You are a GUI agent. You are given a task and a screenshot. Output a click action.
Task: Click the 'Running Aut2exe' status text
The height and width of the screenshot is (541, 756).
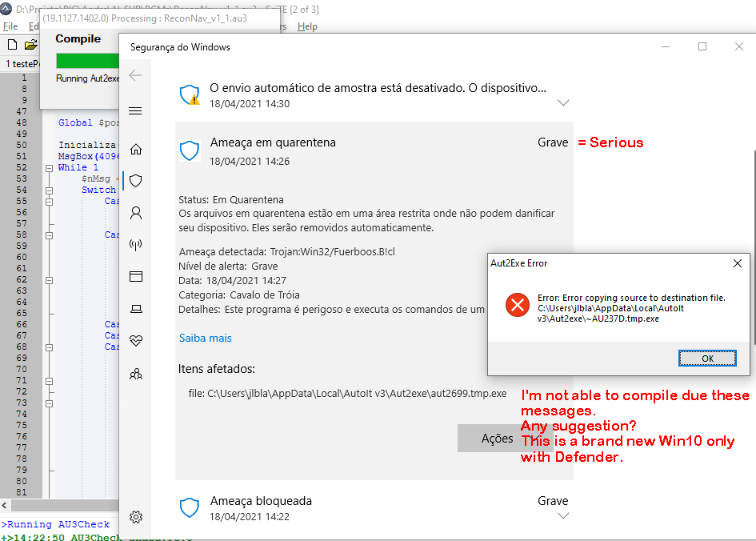point(87,78)
